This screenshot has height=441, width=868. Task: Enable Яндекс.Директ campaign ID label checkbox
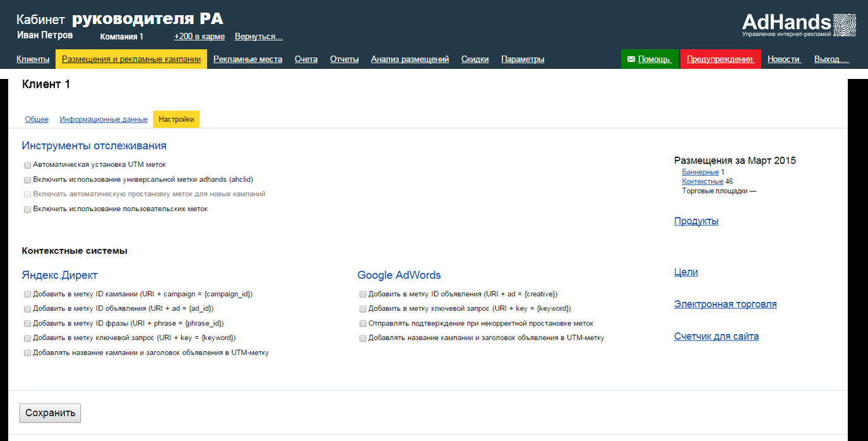click(x=28, y=294)
